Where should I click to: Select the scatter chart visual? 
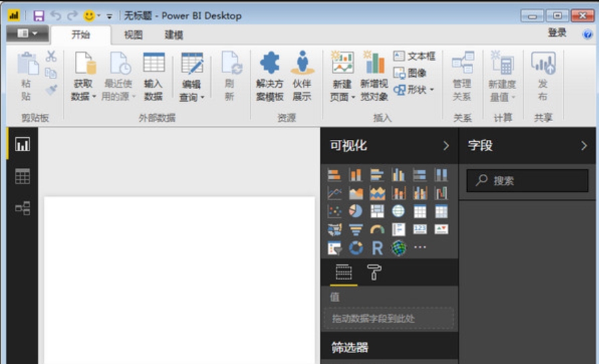tap(334, 211)
